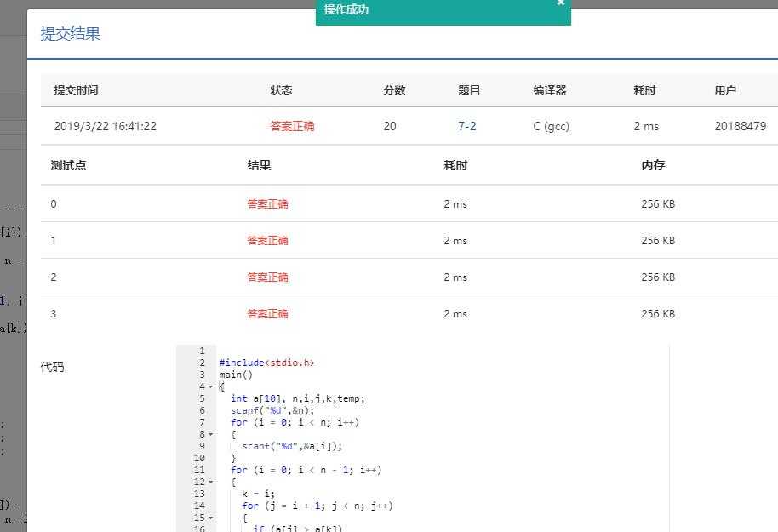Place cursor on main() code line
The image size is (778, 532).
[x=236, y=375]
